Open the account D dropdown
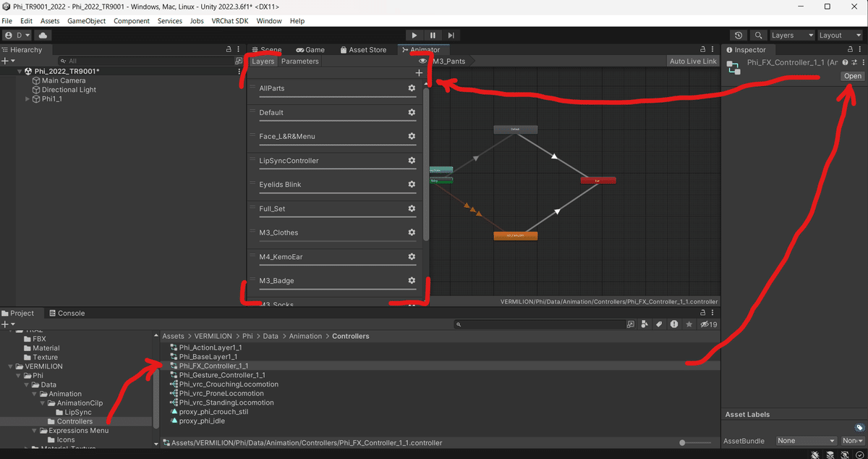868x459 pixels. [18, 35]
